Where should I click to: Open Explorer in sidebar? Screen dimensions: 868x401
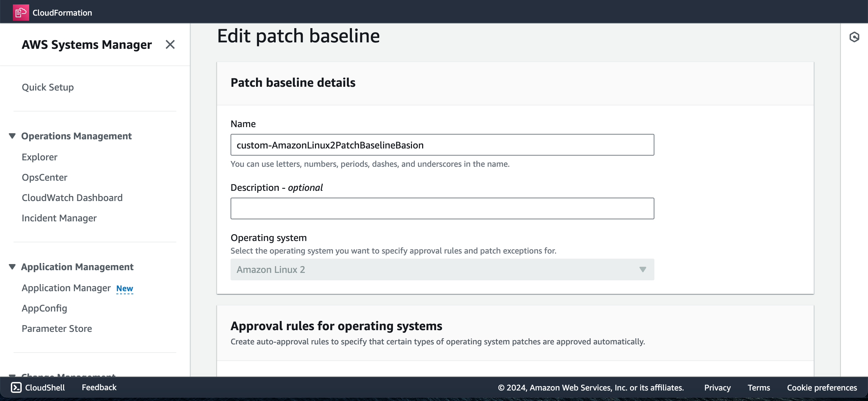click(40, 157)
